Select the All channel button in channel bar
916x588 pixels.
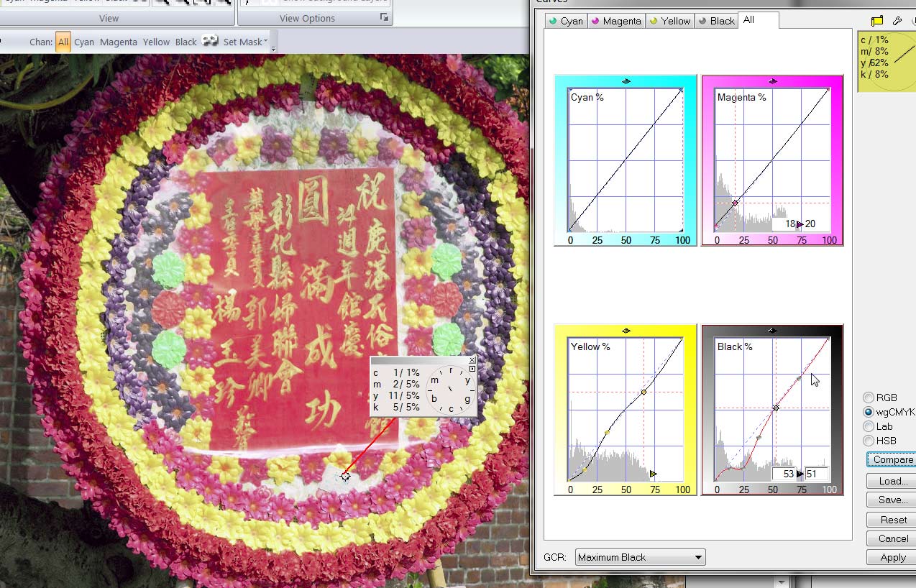(x=63, y=42)
